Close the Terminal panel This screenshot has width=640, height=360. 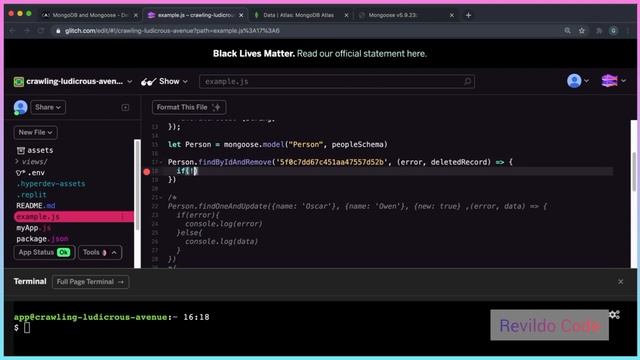[x=620, y=282]
